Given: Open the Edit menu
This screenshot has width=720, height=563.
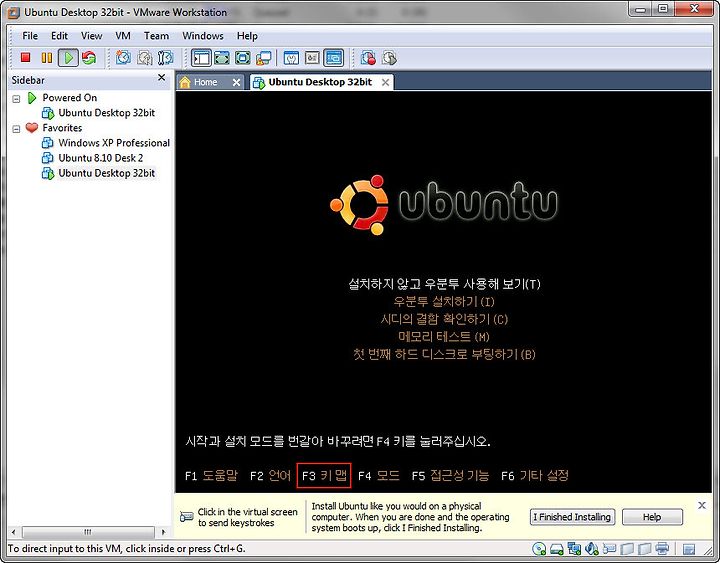Looking at the screenshot, I should pos(59,36).
